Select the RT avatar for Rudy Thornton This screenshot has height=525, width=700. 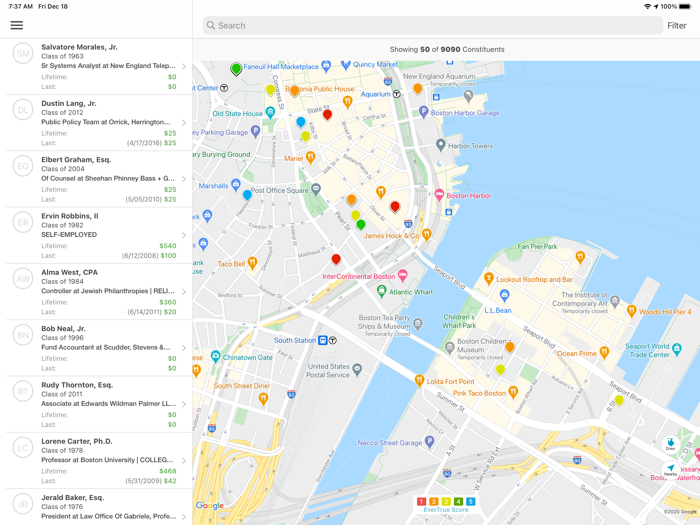click(x=23, y=392)
